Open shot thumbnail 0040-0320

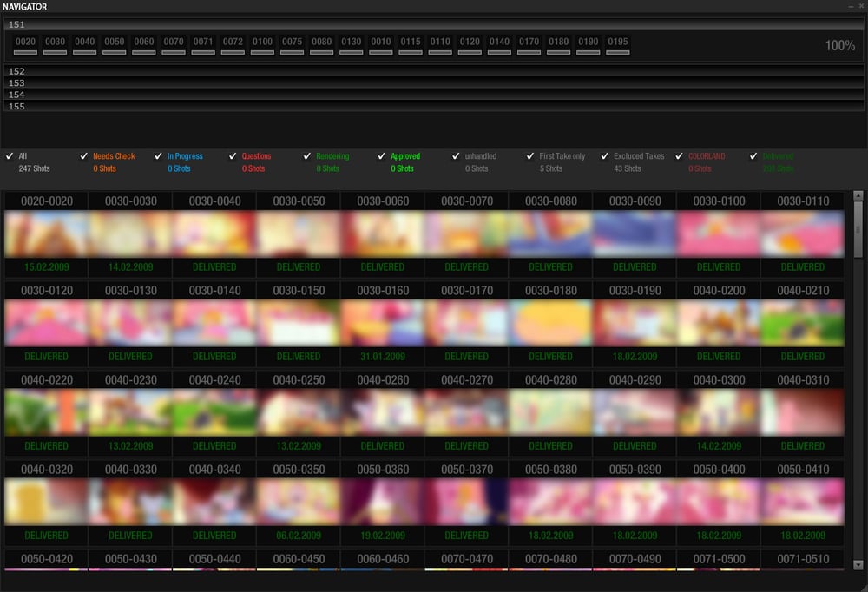[x=47, y=503]
